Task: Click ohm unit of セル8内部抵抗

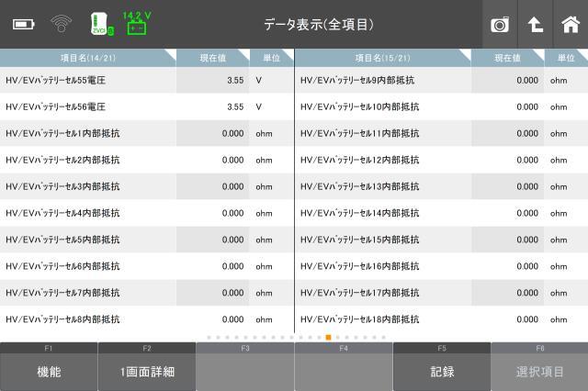Action: pyautogui.click(x=264, y=319)
